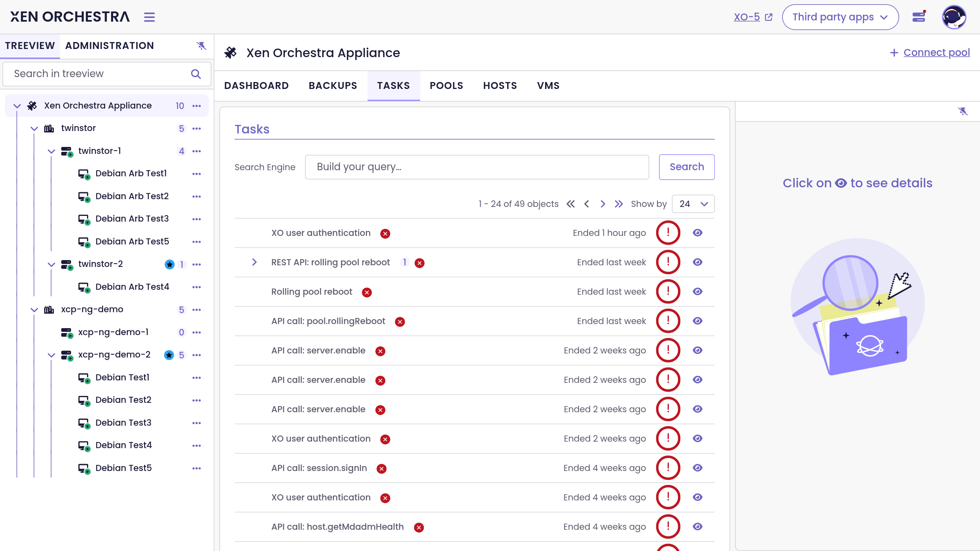Select Debian Test5 VM in the tree
The height and width of the screenshot is (551, 980).
click(123, 468)
